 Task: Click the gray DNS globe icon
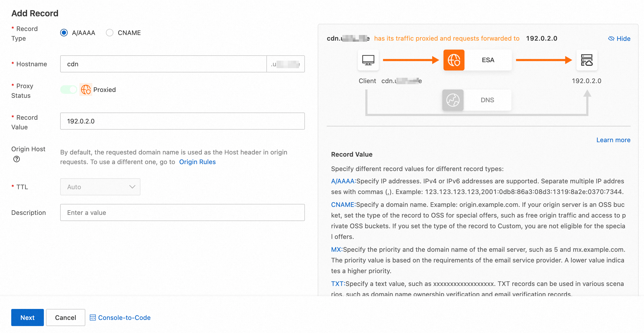453,100
